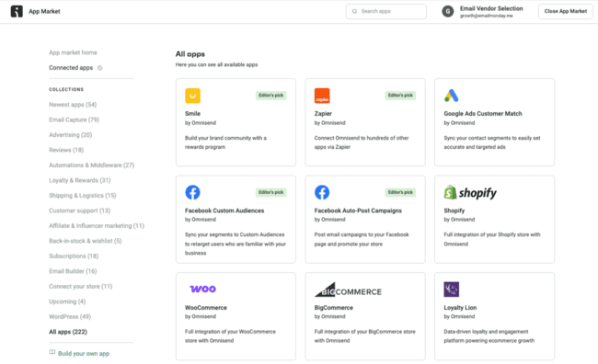Screen dimensions: 598x364
Task: Click the search magnifier icon
Action: point(354,11)
